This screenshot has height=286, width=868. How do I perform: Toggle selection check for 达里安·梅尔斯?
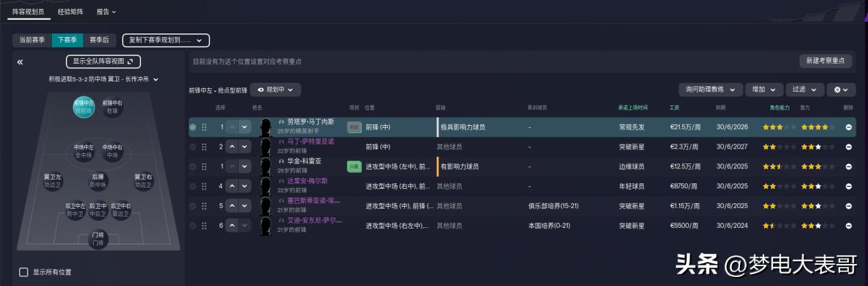(193, 186)
